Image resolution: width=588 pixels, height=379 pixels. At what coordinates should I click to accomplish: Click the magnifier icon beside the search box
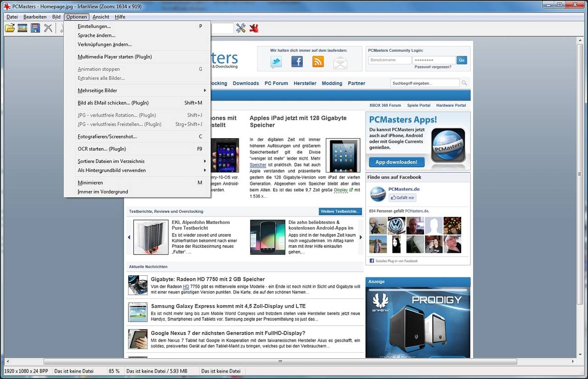point(464,83)
